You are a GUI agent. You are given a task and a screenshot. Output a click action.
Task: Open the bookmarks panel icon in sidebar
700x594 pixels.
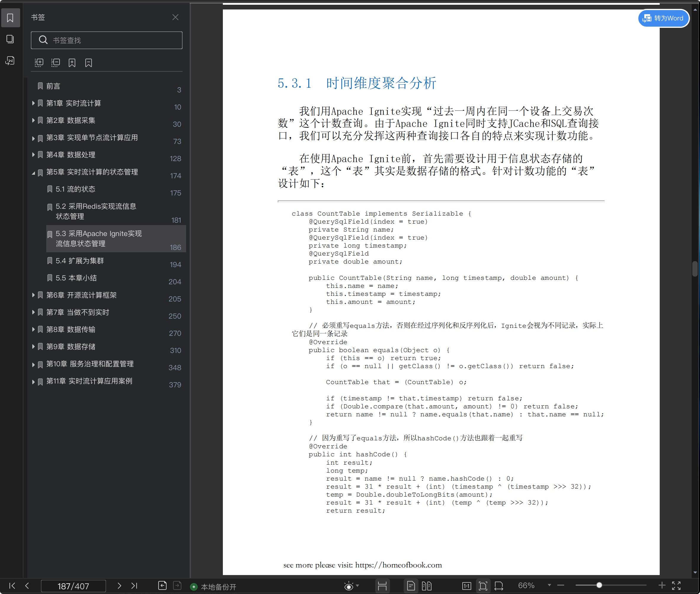[x=10, y=18]
